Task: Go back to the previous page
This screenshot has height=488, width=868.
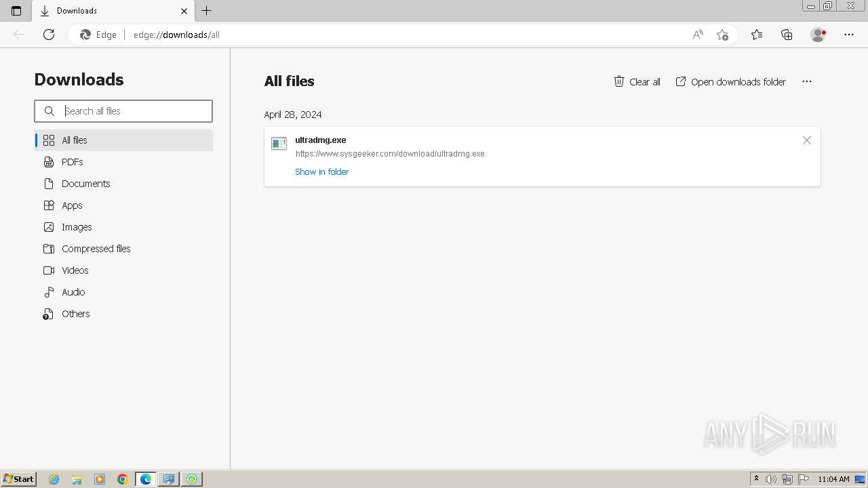Action: pyautogui.click(x=19, y=35)
